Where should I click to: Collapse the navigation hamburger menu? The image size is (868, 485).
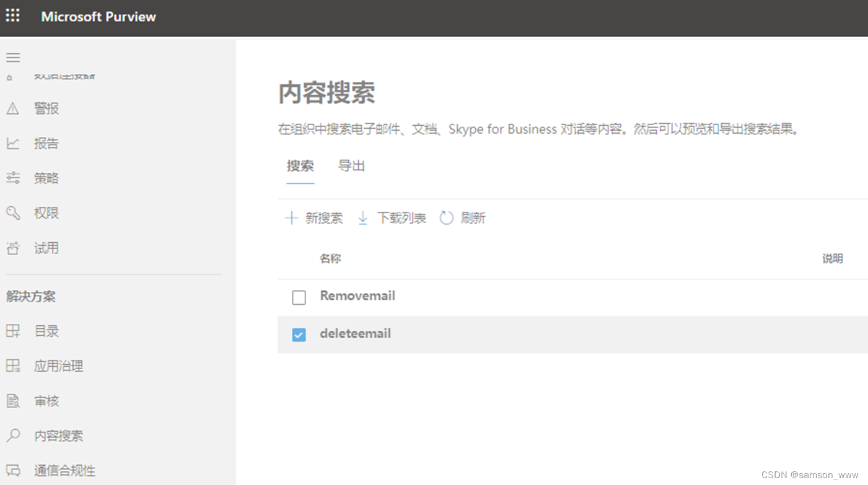pyautogui.click(x=13, y=58)
